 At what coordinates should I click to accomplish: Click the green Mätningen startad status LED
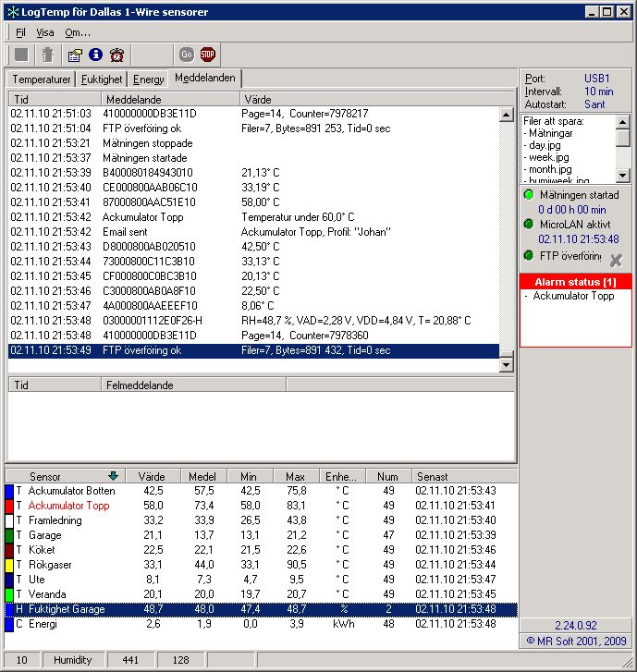[529, 195]
